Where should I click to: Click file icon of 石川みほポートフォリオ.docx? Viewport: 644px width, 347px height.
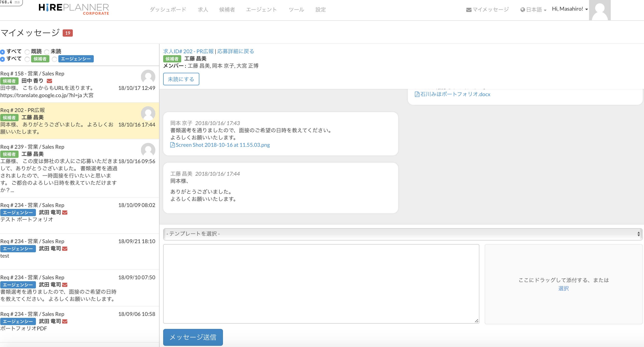[417, 94]
